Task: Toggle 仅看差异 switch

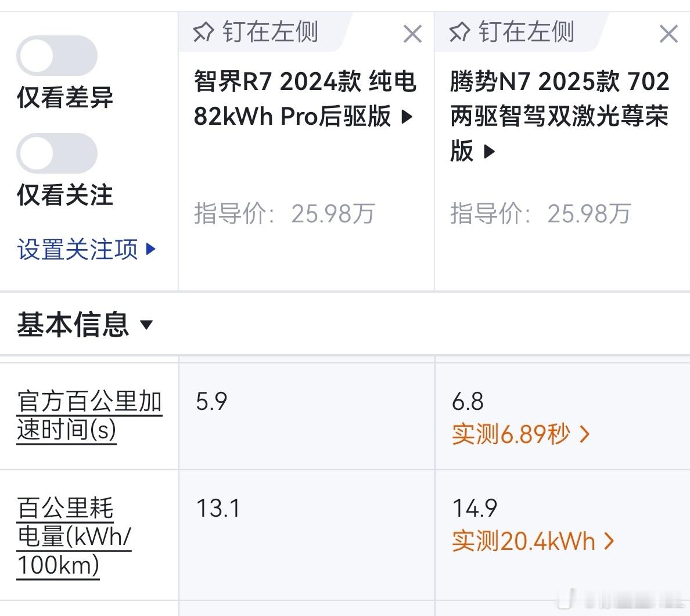Action: coord(57,56)
